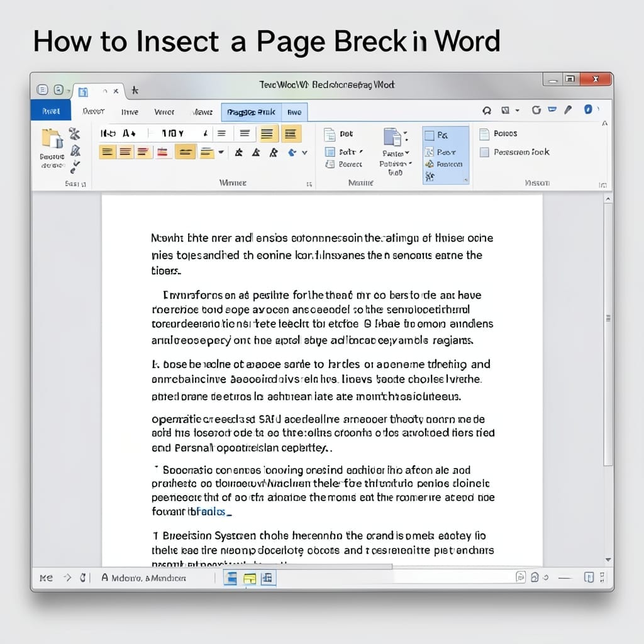
Task: Click the red striped line spacing icon
Action: [x=163, y=152]
